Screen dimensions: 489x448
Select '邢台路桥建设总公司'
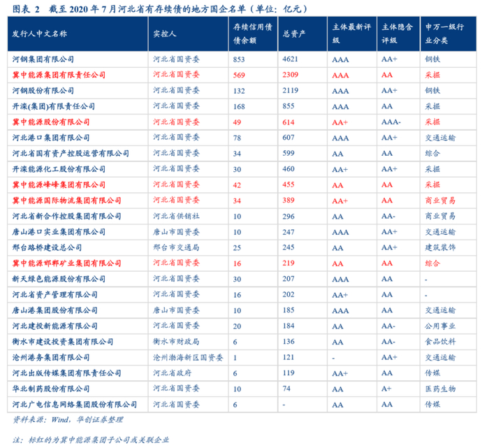(x=47, y=247)
